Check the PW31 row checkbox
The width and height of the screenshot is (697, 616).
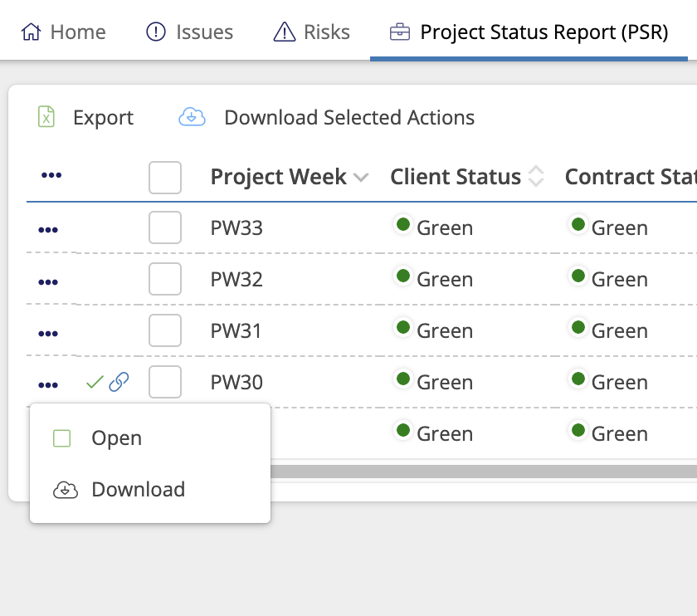pyautogui.click(x=165, y=331)
